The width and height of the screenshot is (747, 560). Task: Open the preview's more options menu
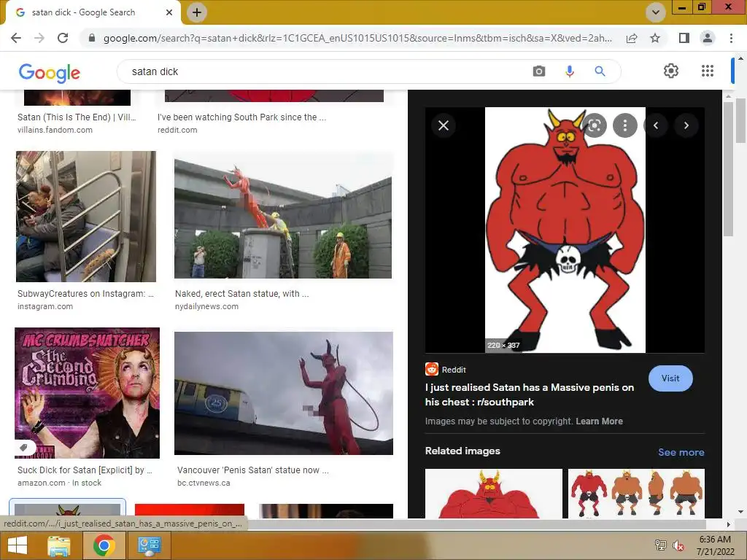[625, 125]
